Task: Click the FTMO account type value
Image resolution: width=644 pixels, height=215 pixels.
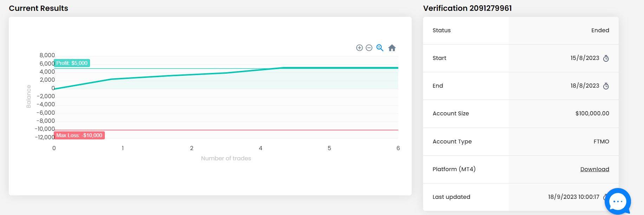Action: [601, 142]
